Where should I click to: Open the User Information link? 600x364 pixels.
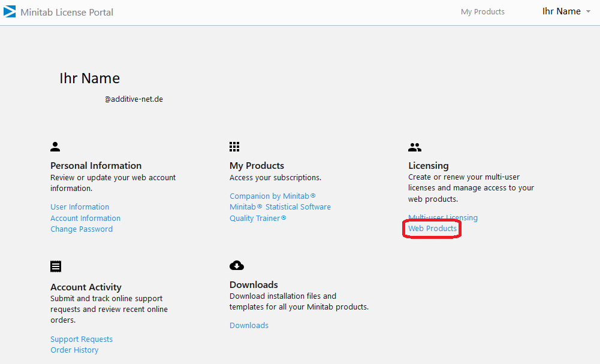click(x=80, y=207)
